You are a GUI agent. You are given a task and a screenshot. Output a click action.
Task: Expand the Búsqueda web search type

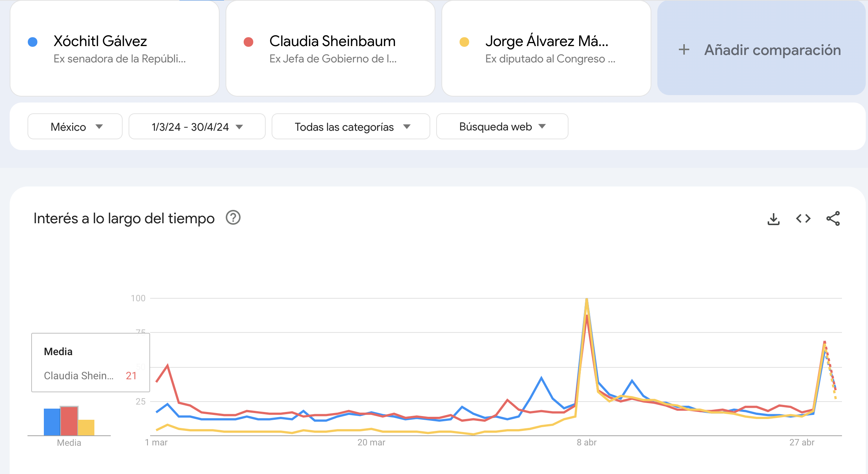pos(502,127)
